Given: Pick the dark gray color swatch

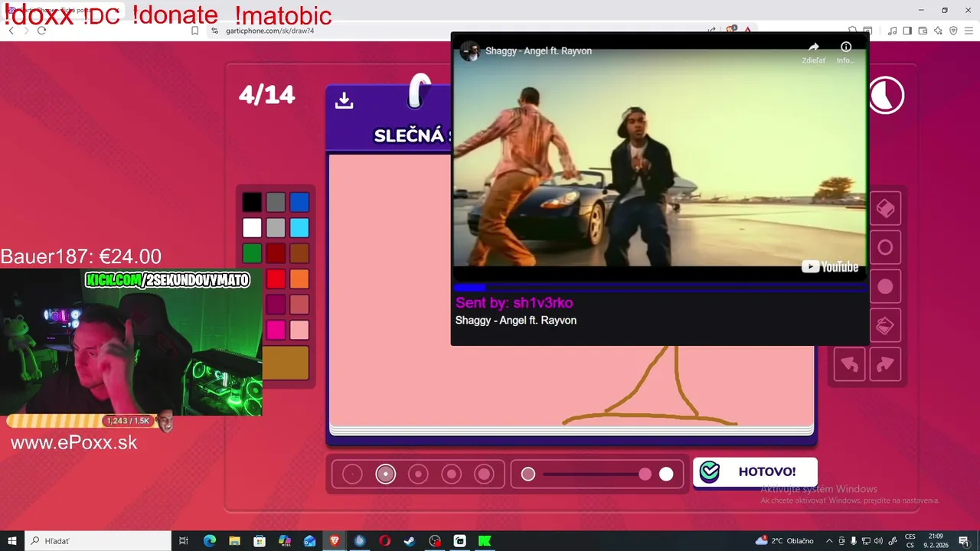Looking at the screenshot, I should tap(276, 202).
